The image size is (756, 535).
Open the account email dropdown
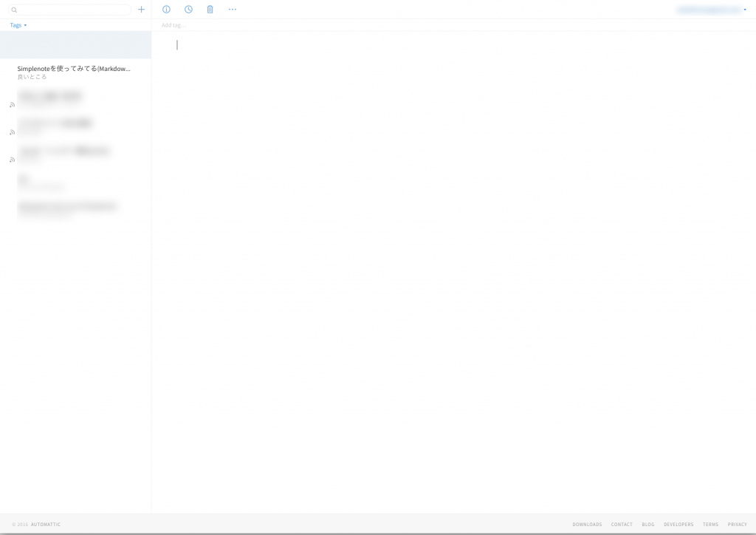(x=712, y=10)
